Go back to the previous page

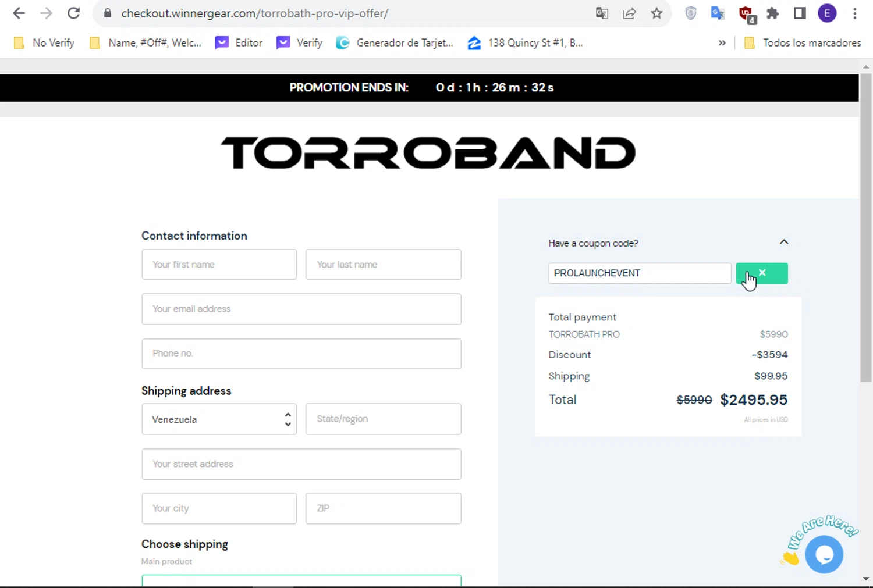(19, 13)
